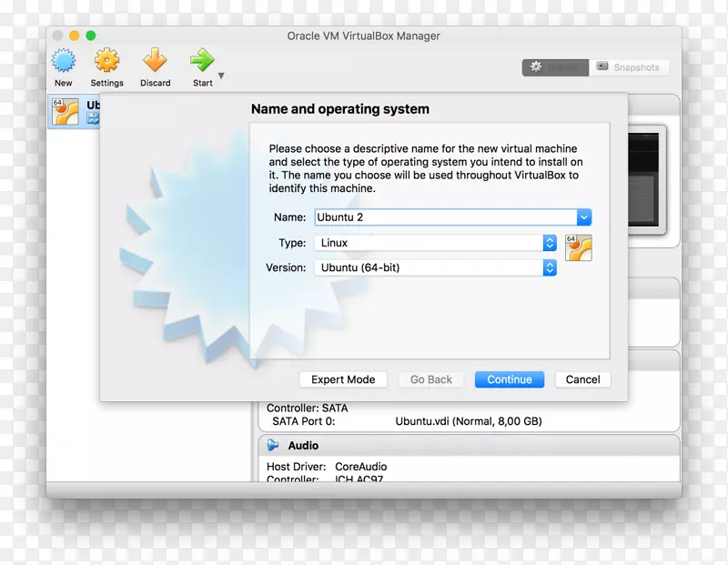The width and height of the screenshot is (728, 565).
Task: Click the Expert Mode button
Action: (343, 379)
